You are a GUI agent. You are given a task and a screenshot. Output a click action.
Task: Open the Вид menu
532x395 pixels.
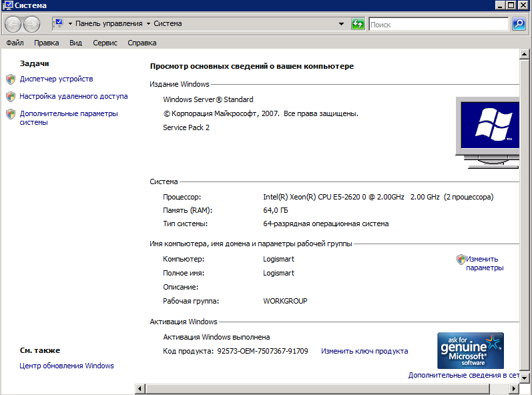[75, 43]
